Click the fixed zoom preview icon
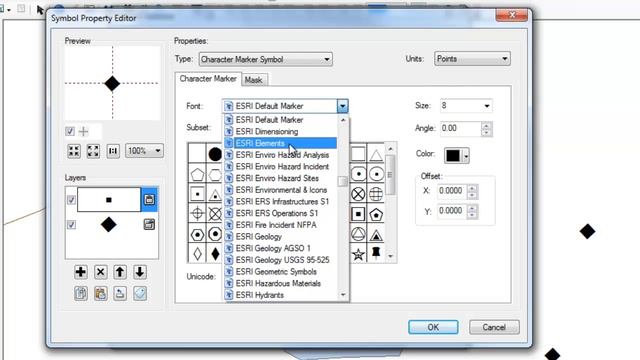The height and width of the screenshot is (360, 640). coord(93,151)
